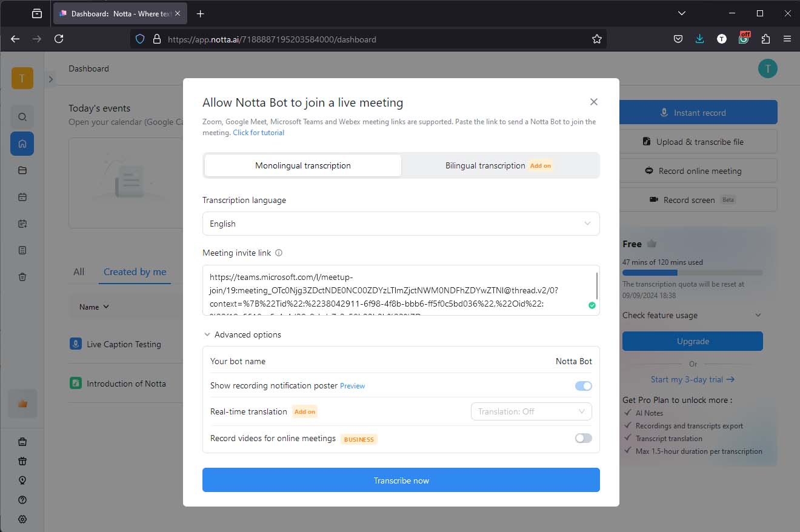Open the Transcription language English dropdown
This screenshot has height=532, width=800.
click(x=401, y=224)
